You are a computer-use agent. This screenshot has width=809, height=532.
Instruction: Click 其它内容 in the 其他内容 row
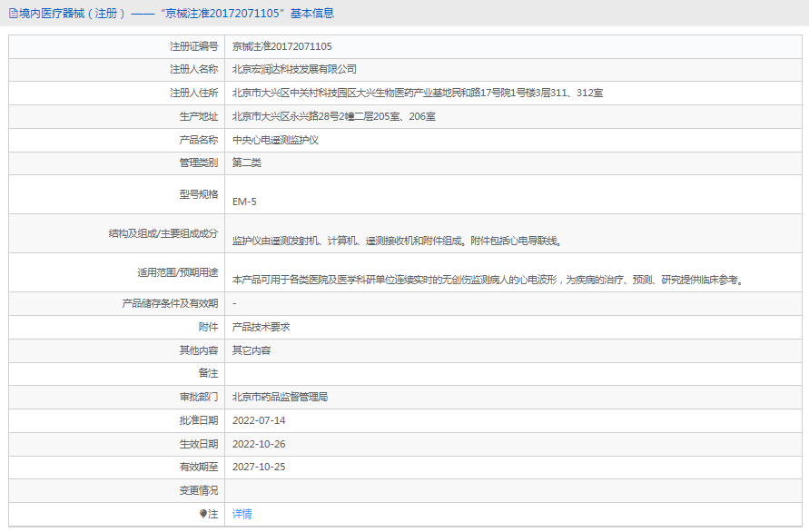tap(252, 350)
